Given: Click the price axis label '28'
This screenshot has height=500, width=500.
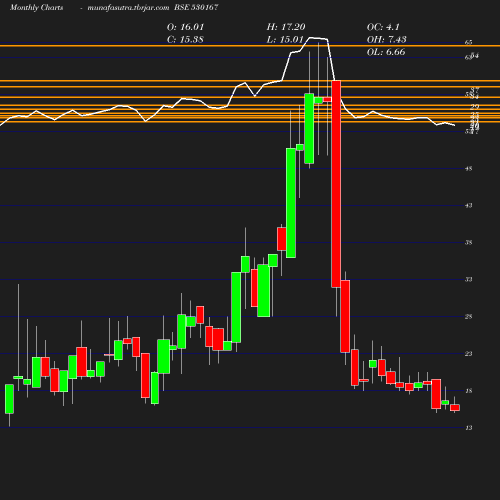Looking at the screenshot, I should (x=469, y=317).
